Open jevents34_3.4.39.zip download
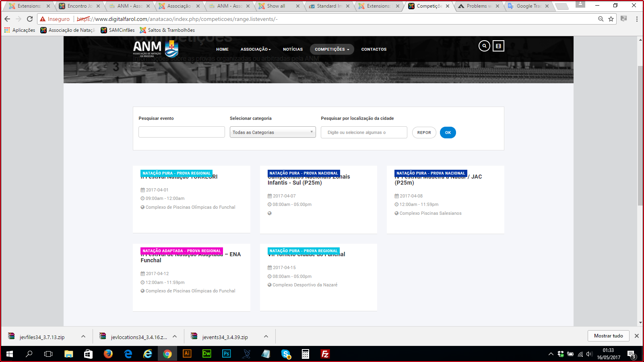The image size is (644, 362). click(225, 337)
